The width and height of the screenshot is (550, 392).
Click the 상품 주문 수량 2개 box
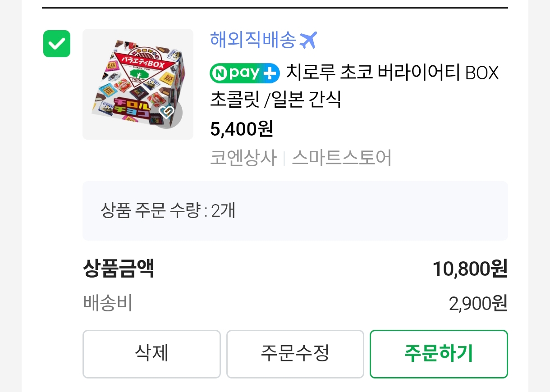pos(295,210)
